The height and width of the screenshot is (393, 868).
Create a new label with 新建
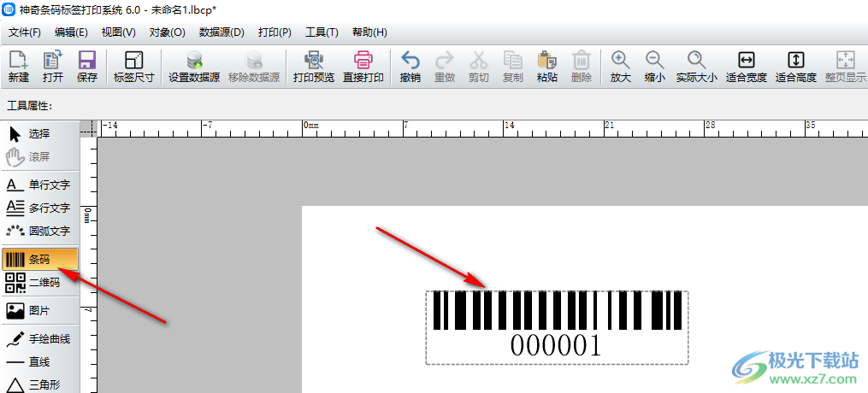click(20, 67)
